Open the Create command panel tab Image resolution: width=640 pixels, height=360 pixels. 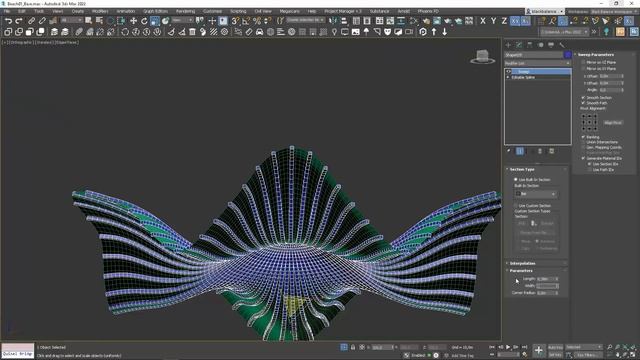508,45
